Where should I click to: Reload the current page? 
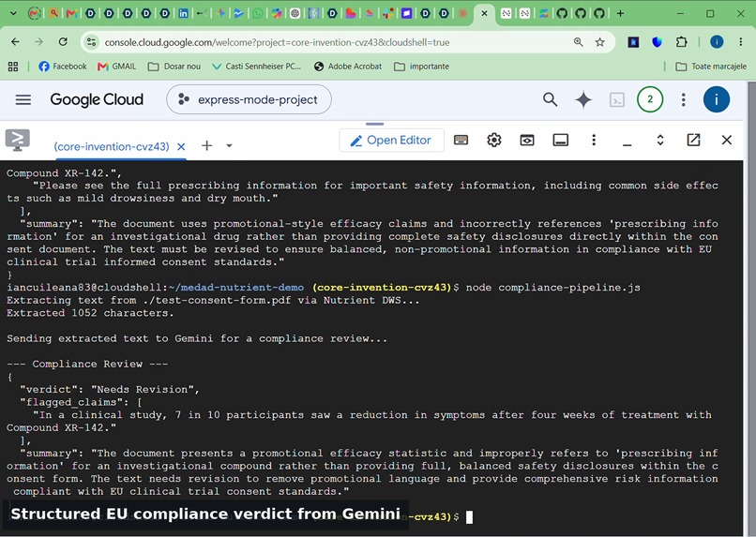pyautogui.click(x=63, y=42)
